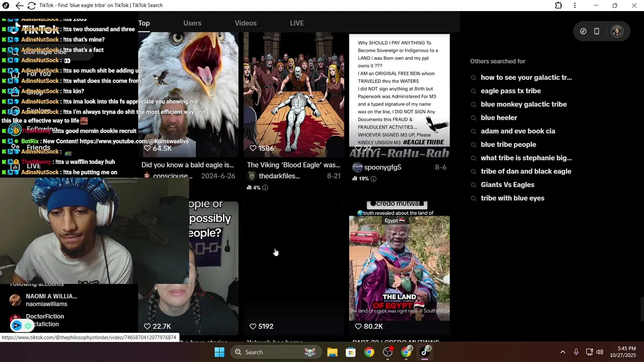Go back with the browser back arrow
This screenshot has width=644, height=362.
point(19,6)
